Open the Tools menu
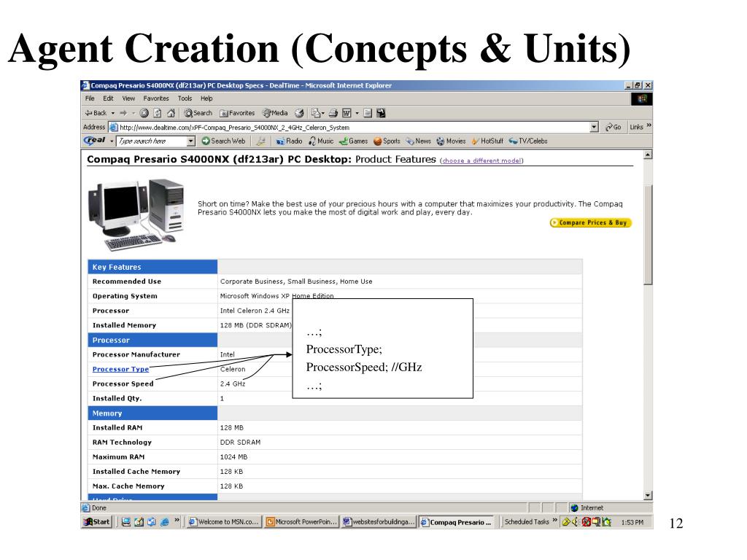This screenshot has width=747, height=560. pos(185,98)
